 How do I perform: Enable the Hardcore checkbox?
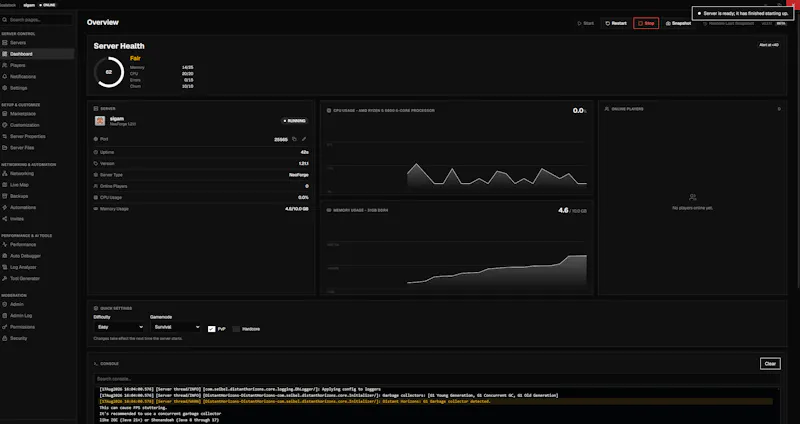click(236, 329)
